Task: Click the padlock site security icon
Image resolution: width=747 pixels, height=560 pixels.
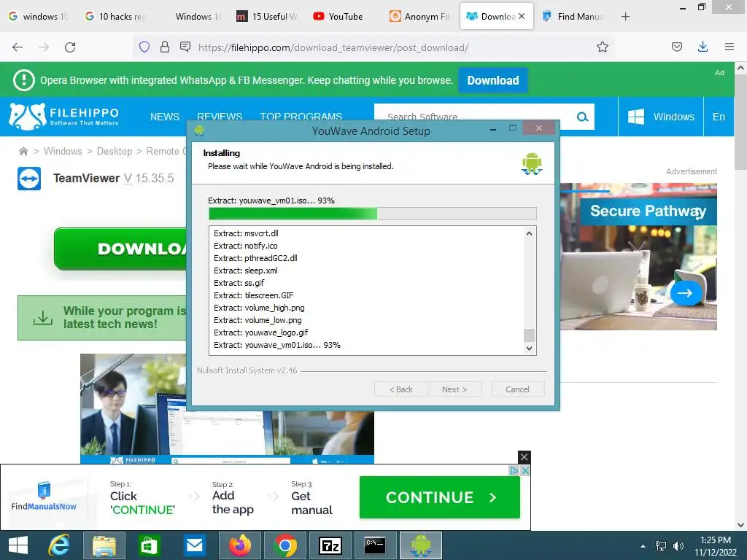Action: (165, 47)
